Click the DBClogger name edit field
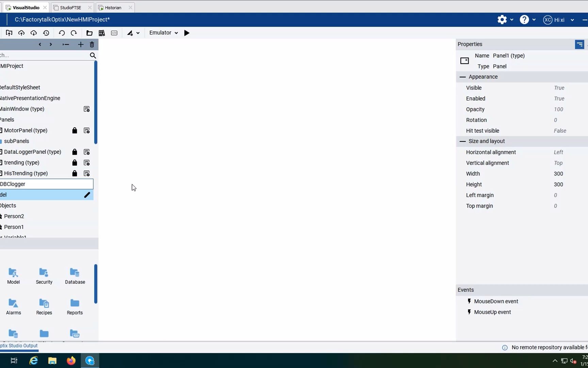This screenshot has height=368, width=588. point(46,184)
